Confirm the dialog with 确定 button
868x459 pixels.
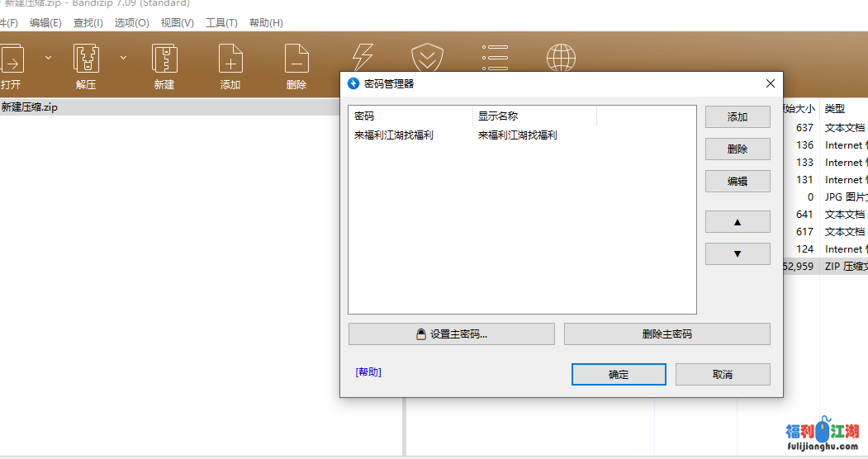[x=619, y=375]
